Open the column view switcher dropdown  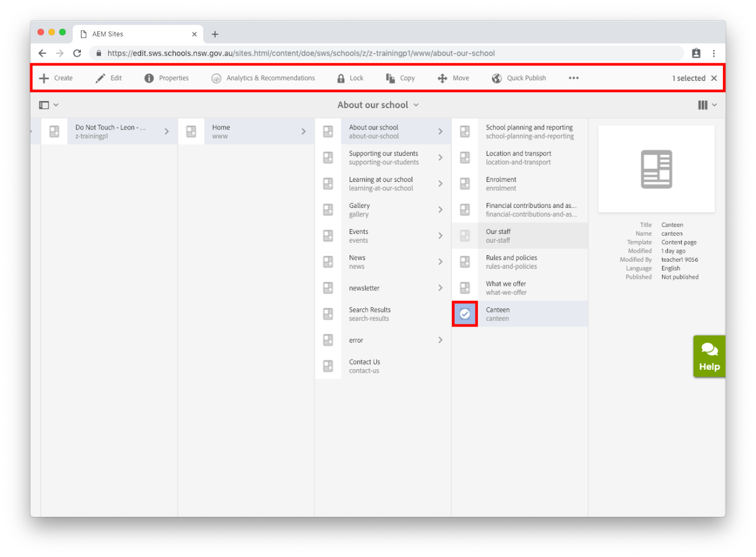[708, 105]
